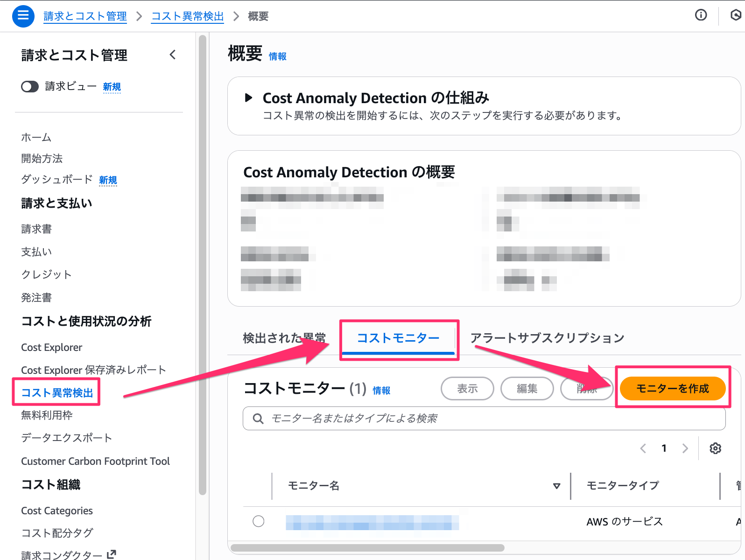745x560 pixels.
Task: Go to next page of monitors
Action: click(685, 448)
